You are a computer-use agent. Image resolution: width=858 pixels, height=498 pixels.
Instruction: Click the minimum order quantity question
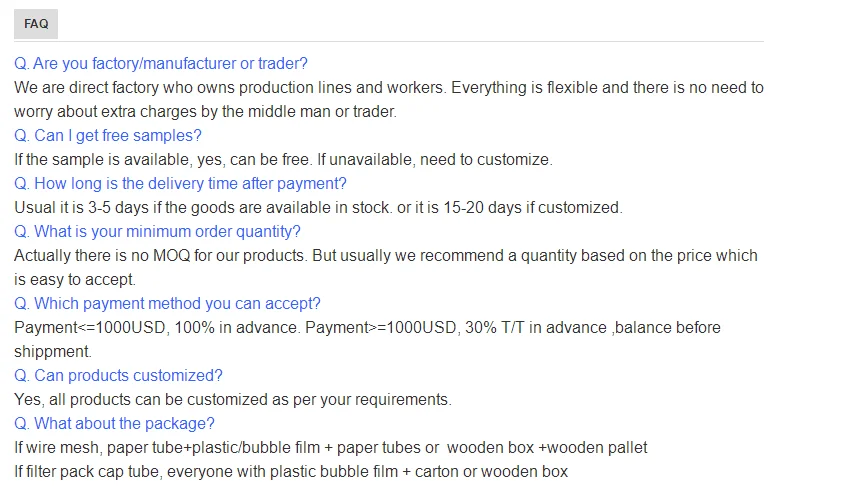[x=158, y=231]
